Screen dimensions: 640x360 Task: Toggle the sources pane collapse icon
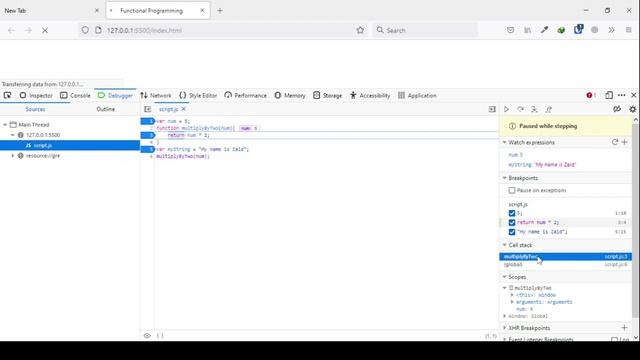[x=147, y=109]
